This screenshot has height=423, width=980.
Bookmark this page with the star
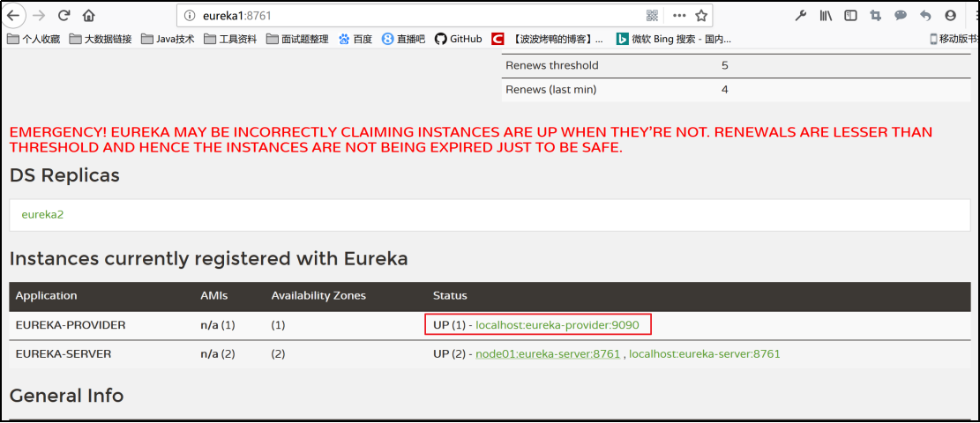click(701, 16)
